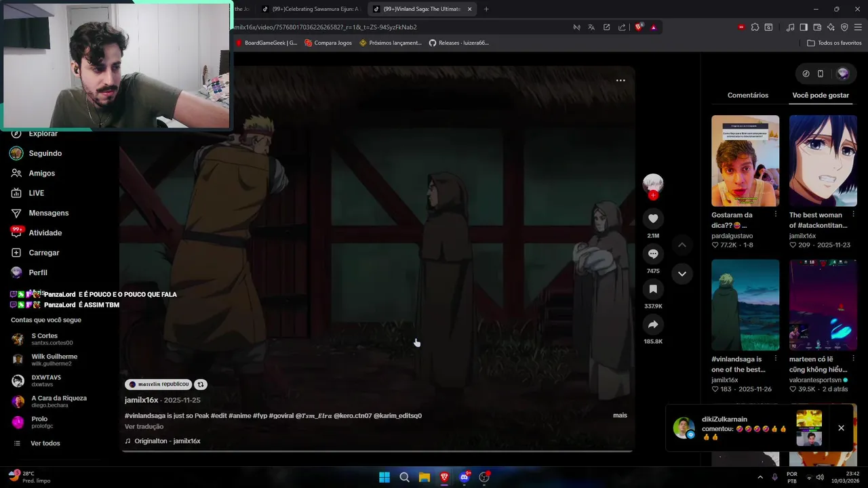Screen dimensions: 868x488
Task: Open vinlandsaga is one of the best thumbnail
Action: coord(745,305)
